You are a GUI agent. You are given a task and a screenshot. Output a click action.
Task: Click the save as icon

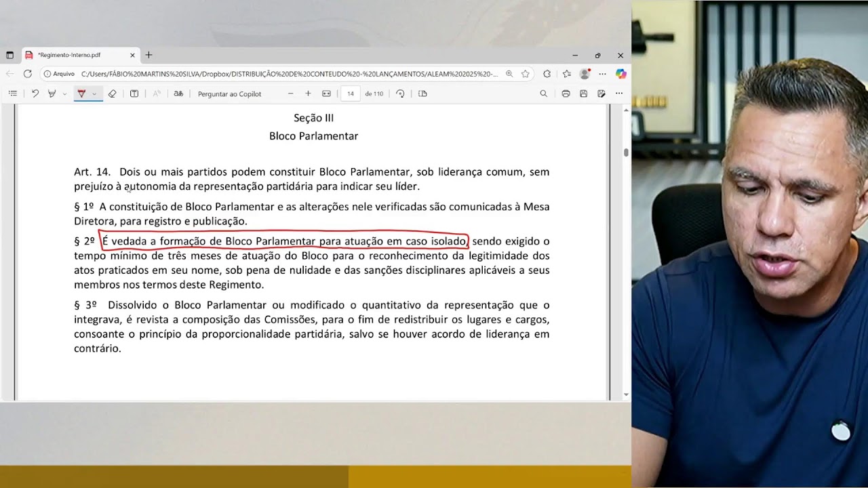601,94
